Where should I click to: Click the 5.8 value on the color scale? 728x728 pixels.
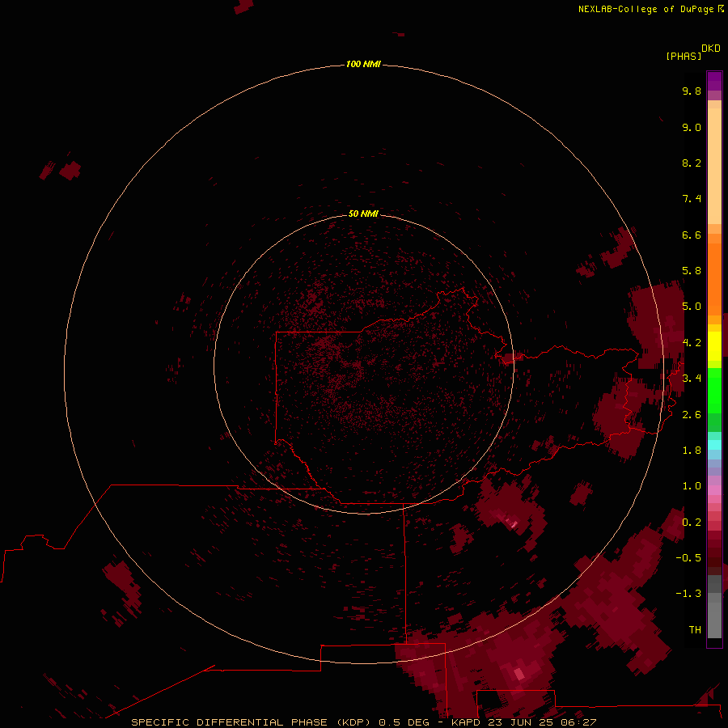coord(692,271)
